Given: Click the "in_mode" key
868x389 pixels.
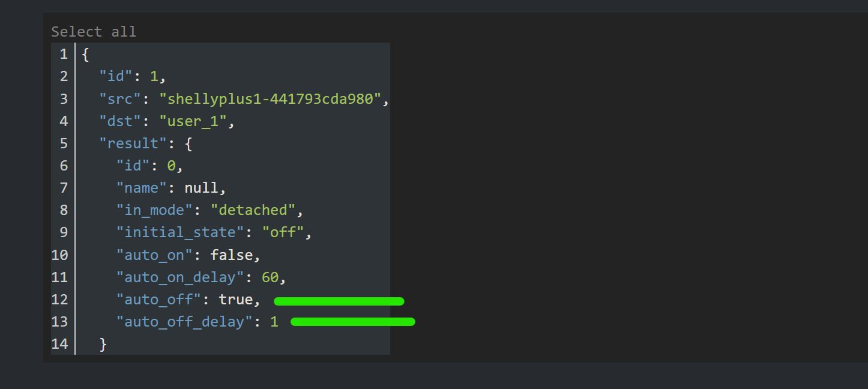Looking at the screenshot, I should (x=154, y=210).
